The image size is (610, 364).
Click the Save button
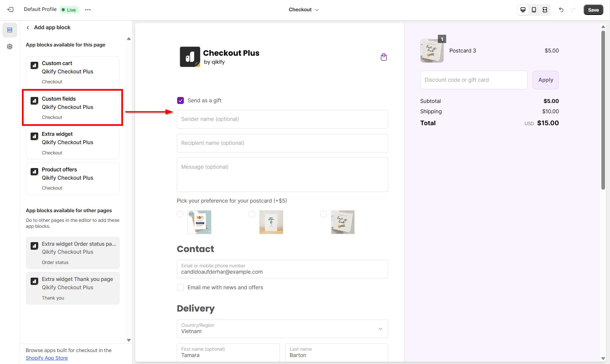click(593, 10)
